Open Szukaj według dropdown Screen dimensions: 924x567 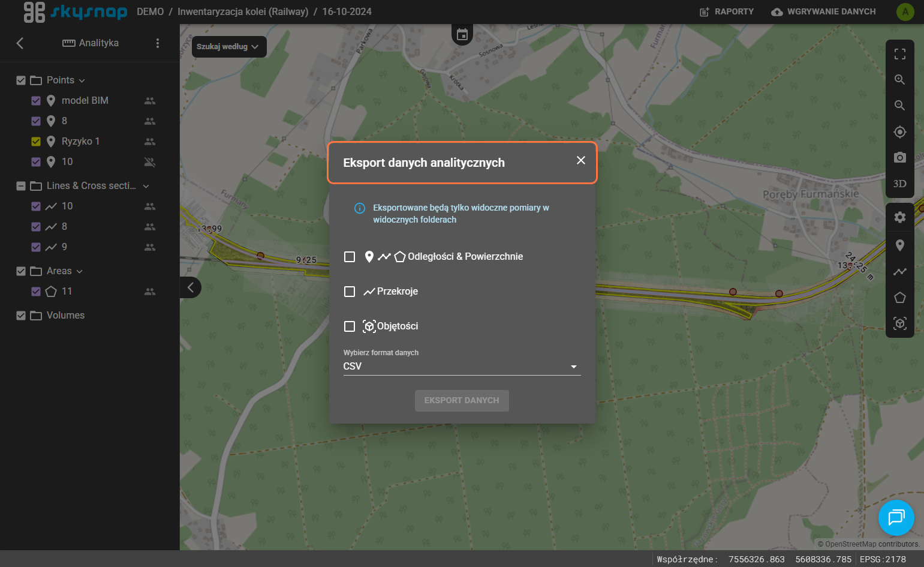click(228, 47)
